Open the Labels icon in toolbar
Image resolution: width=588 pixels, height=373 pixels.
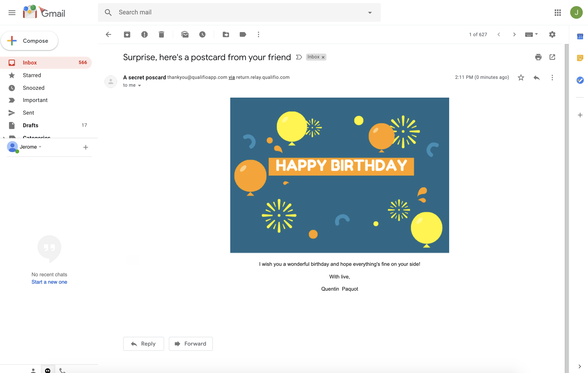(243, 34)
